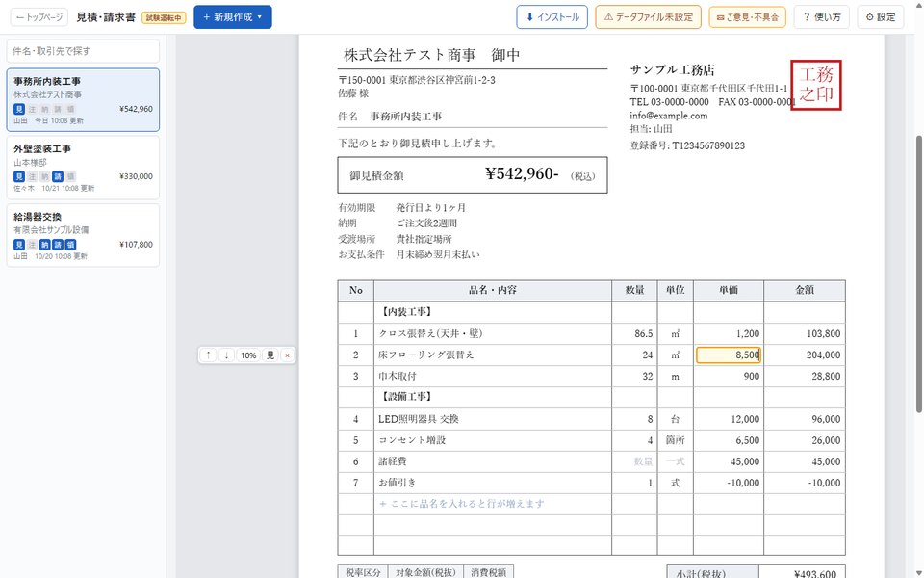
Task: Click the インストール button
Action: click(x=552, y=17)
